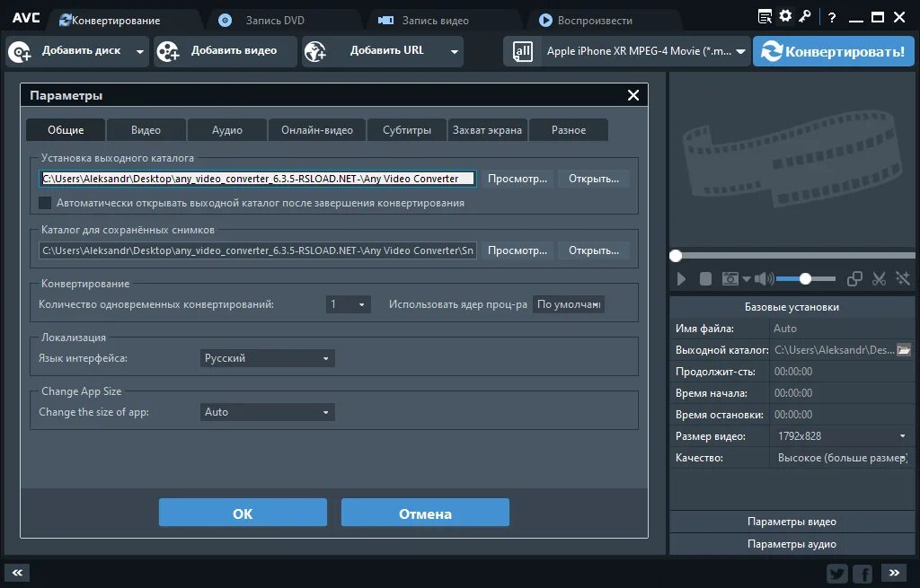Click the double-right arrow at bottom right

[894, 573]
